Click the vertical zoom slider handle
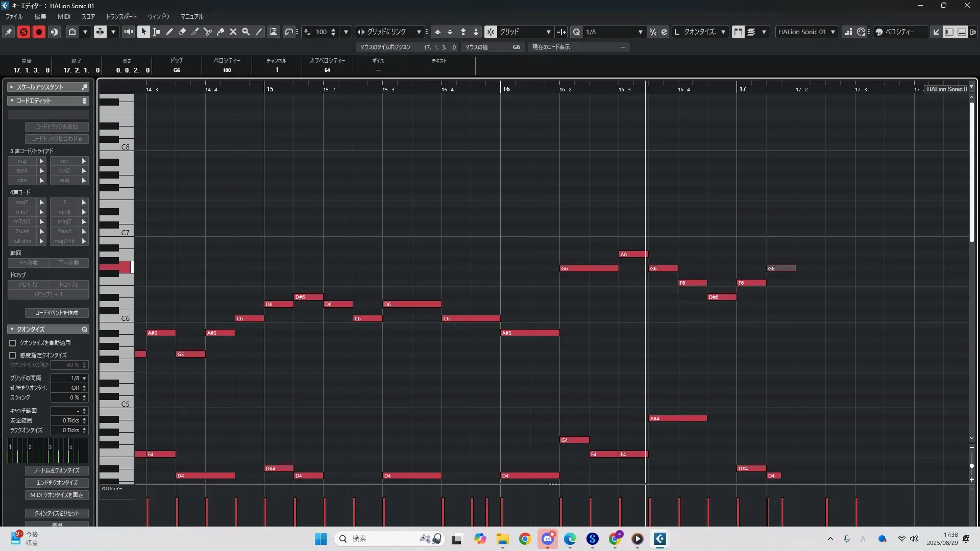The image size is (980, 551). tap(972, 466)
